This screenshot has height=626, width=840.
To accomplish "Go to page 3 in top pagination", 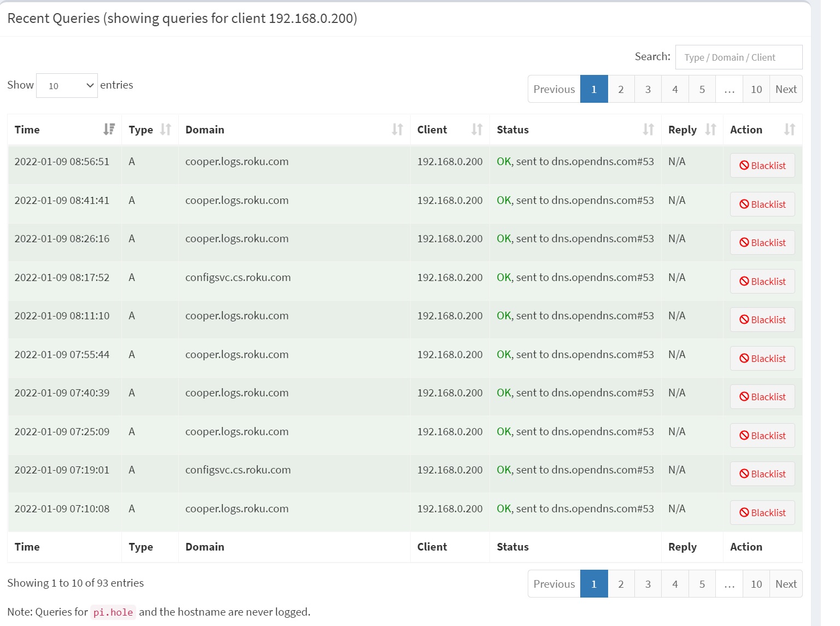I will [648, 89].
